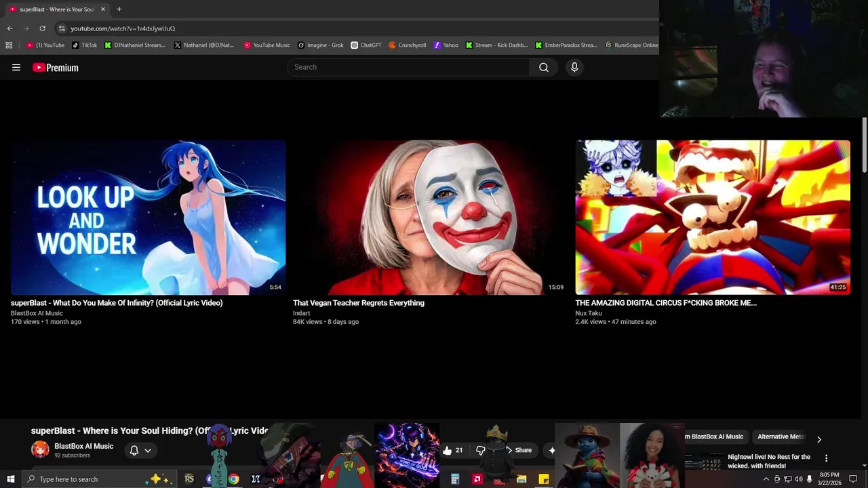
Task: Open BlastBox AI Music channel name in footer
Action: pos(84,446)
